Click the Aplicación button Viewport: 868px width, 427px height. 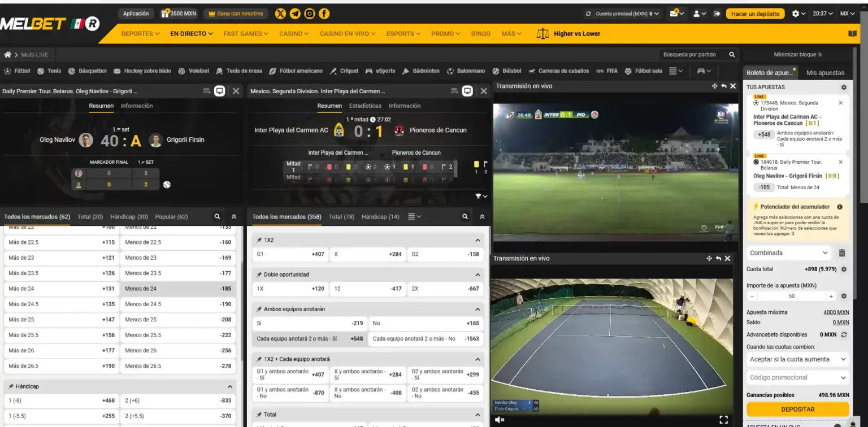tap(136, 14)
